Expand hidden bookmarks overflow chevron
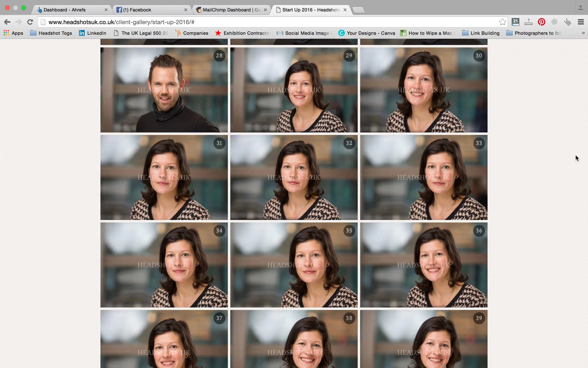588x368 pixels. 583,33
